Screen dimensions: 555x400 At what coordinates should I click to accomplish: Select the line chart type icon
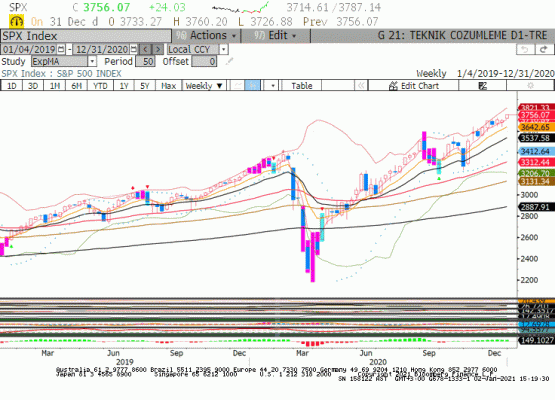[x=238, y=86]
